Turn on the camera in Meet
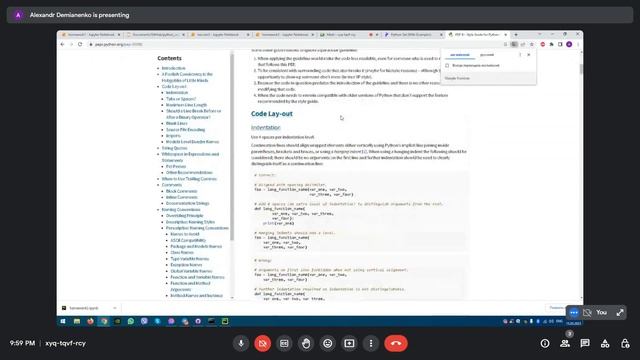 (262, 343)
